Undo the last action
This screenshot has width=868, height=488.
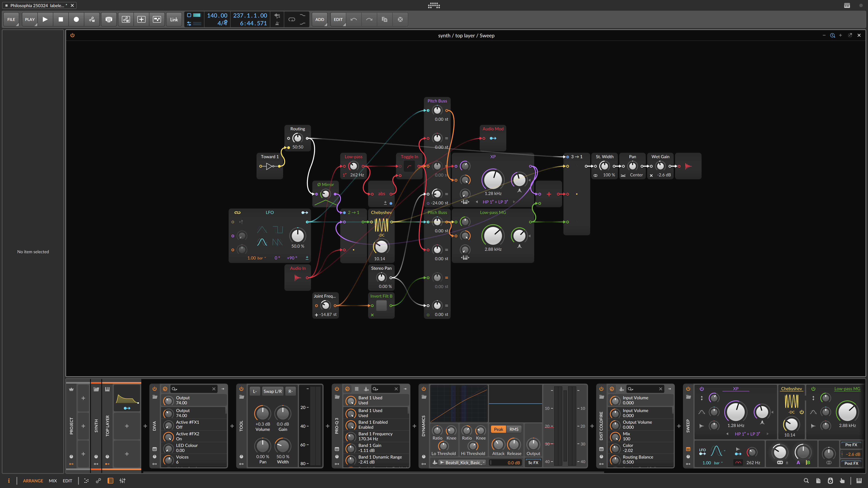pos(353,20)
